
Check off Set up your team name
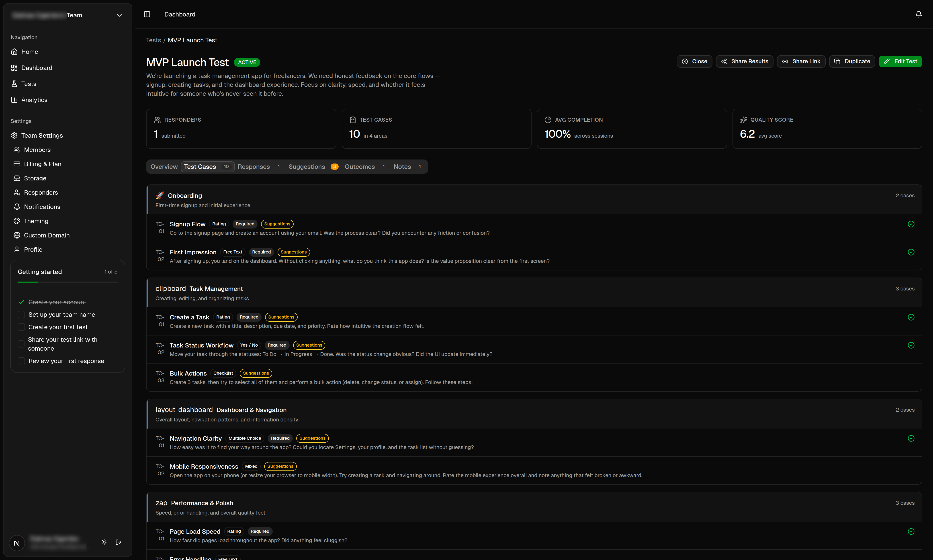tap(21, 314)
